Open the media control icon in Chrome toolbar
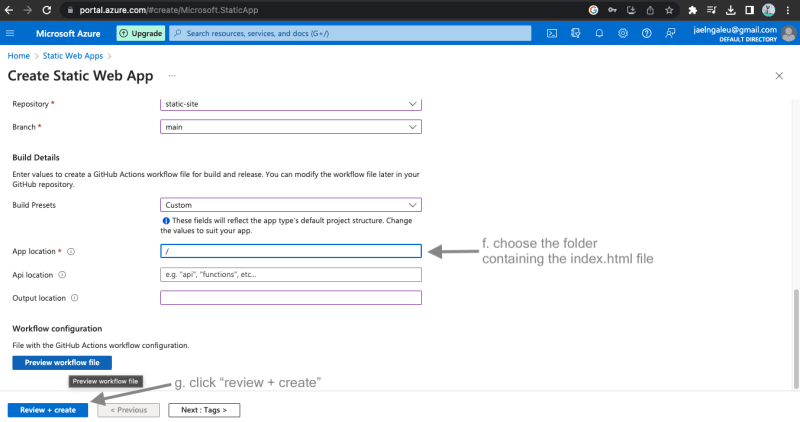 (711, 10)
